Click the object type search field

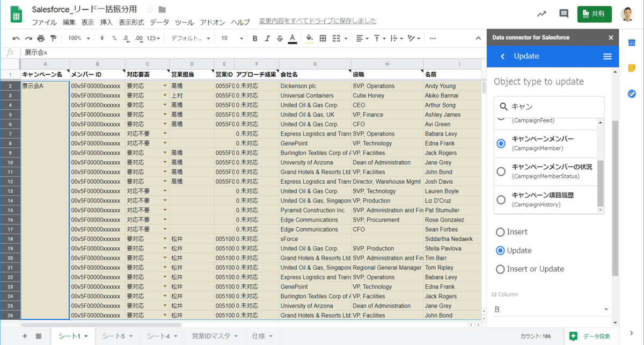pos(549,107)
